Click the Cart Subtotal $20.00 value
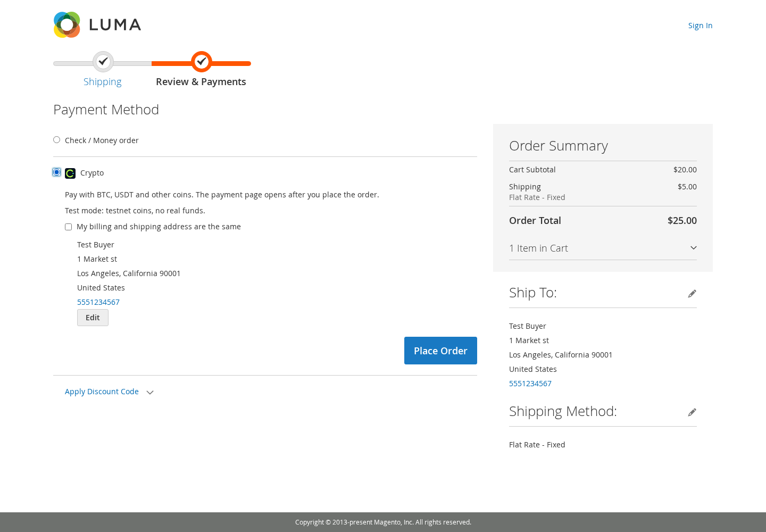766x532 pixels. (685, 170)
